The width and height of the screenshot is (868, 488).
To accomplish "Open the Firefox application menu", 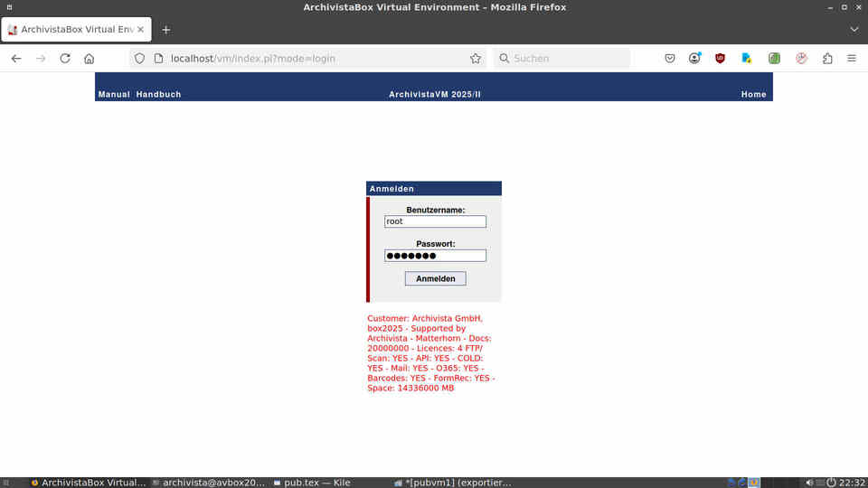I will [852, 58].
